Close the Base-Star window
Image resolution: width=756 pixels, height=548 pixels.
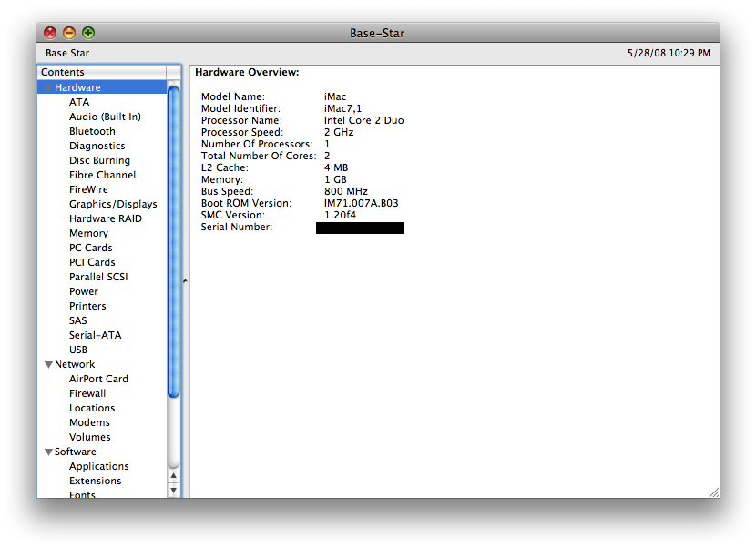pyautogui.click(x=50, y=33)
